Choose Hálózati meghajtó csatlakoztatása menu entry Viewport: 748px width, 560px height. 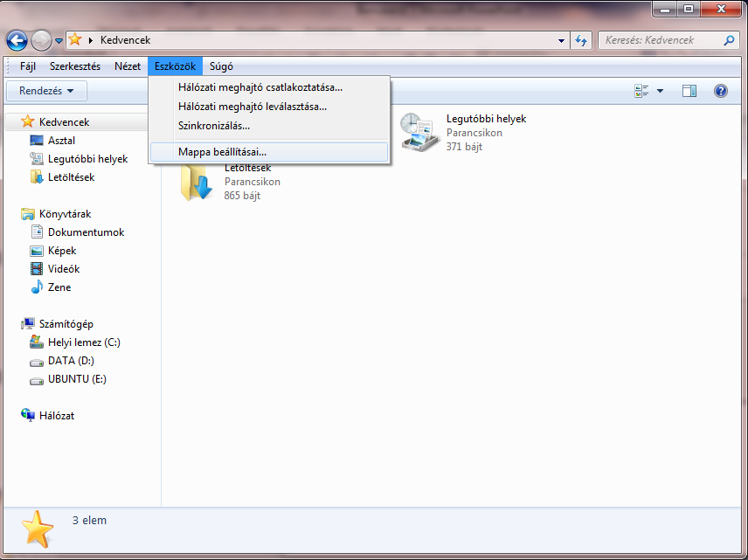click(269, 87)
